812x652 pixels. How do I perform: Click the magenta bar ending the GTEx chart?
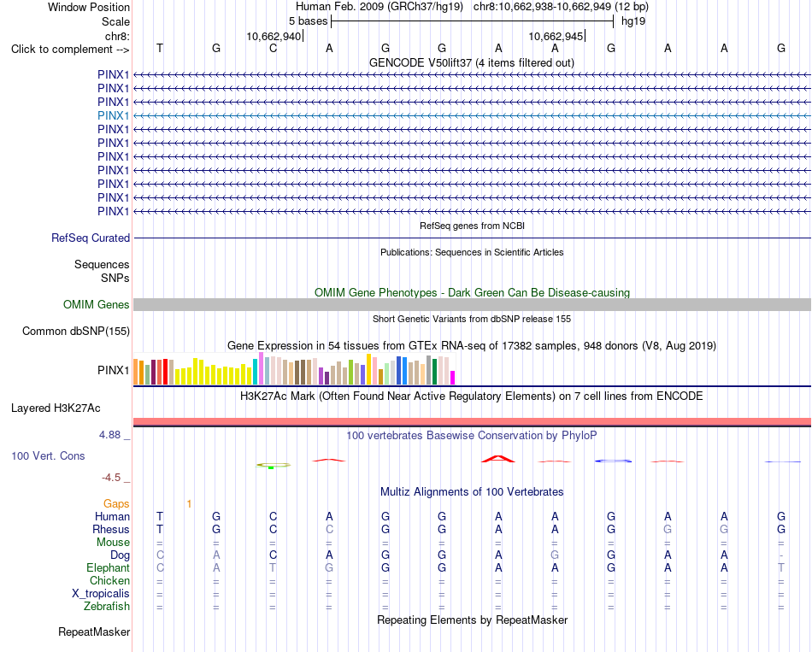(453, 378)
